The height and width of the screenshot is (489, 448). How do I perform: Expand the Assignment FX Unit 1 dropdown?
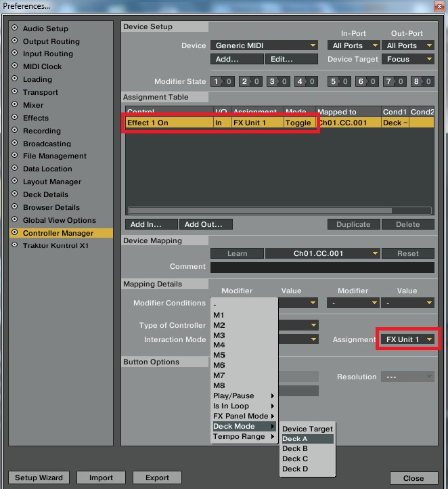pos(408,339)
